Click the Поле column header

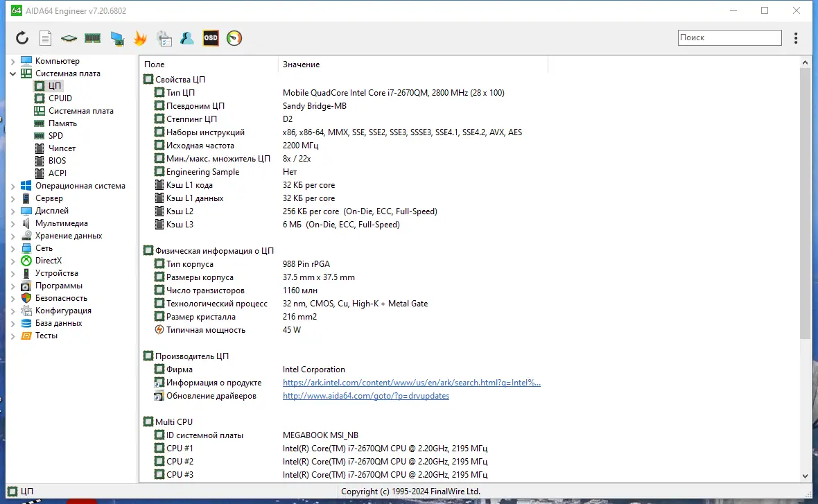point(209,64)
